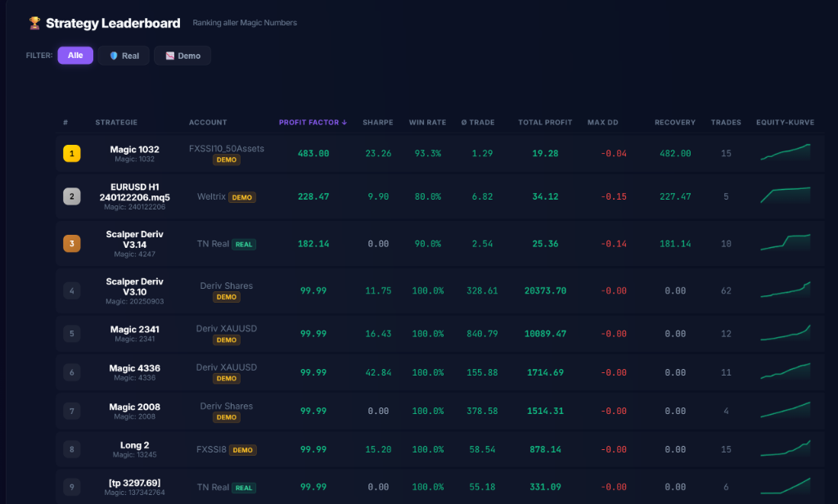Open the Magic 1032 strategy entry
Viewport: 838px width, 504px height.
pyautogui.click(x=134, y=149)
